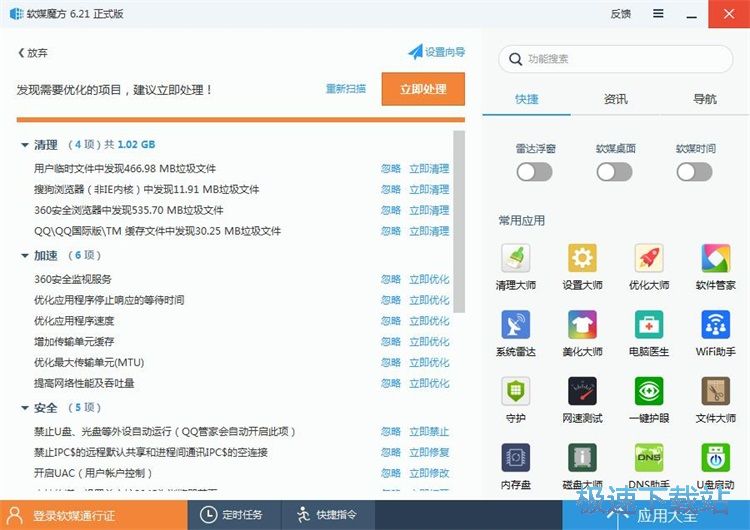Ignore QQ缓存文件 junk item
The image size is (750, 530).
tap(391, 231)
